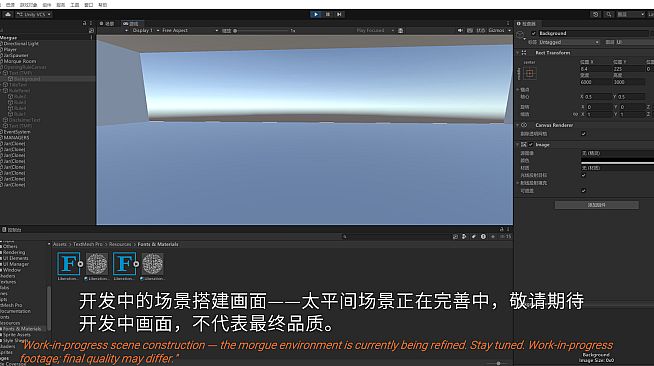Open the Free Aspect dropdown
The width and height of the screenshot is (654, 366).
pos(190,30)
